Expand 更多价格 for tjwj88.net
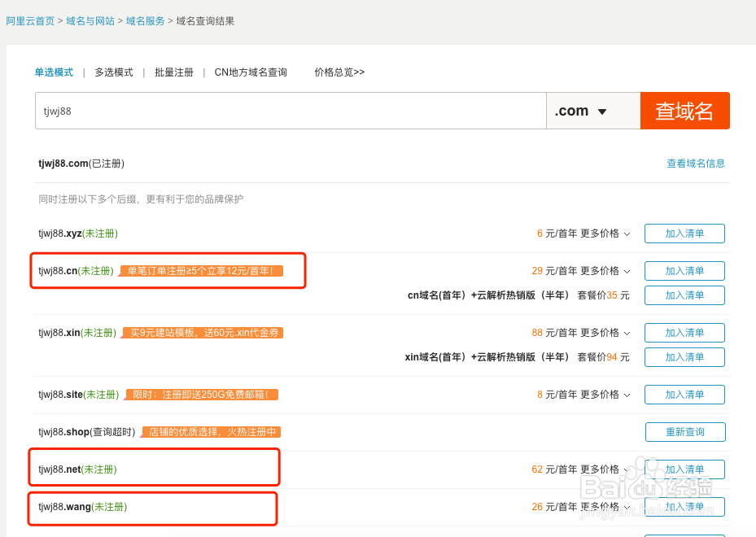Viewport: 756px width, 537px height. click(605, 469)
